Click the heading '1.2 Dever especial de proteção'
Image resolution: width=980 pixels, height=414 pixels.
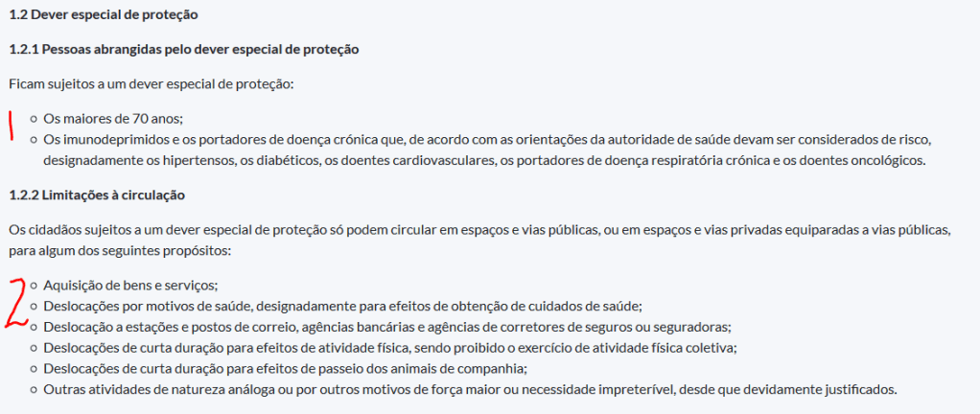point(105,15)
